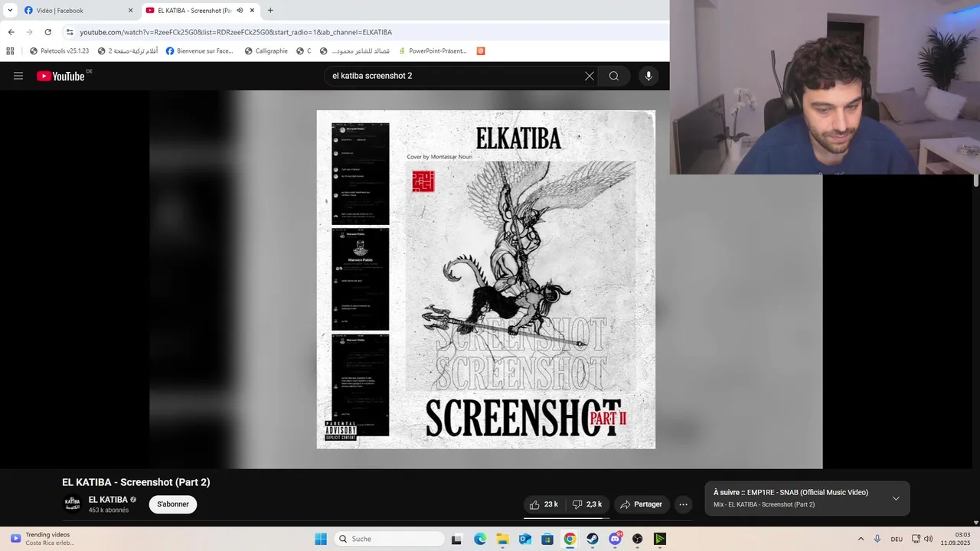Open the tab search dropdown arrow
Viewport: 980px width, 551px height.
point(10,10)
